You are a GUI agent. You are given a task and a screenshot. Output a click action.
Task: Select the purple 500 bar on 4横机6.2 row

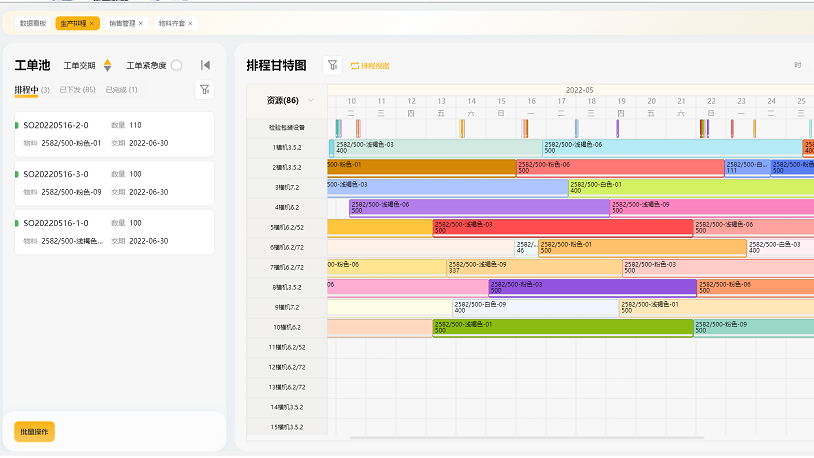coord(479,208)
